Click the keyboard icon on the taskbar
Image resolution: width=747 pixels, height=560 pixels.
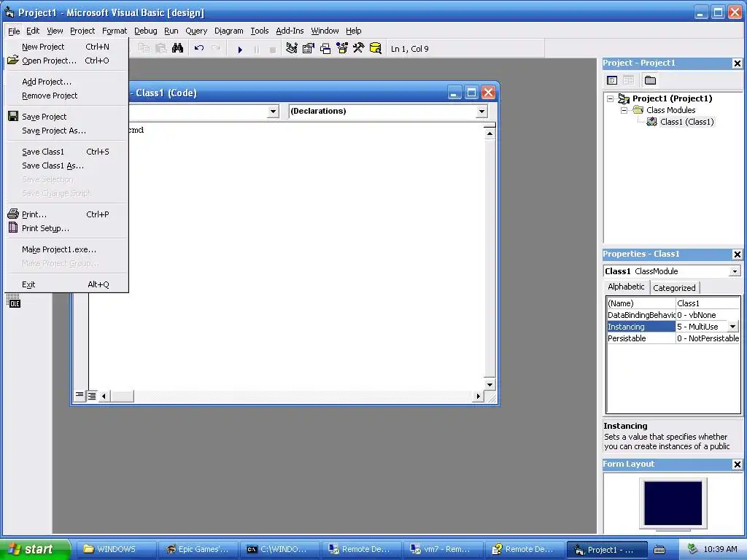659,550
